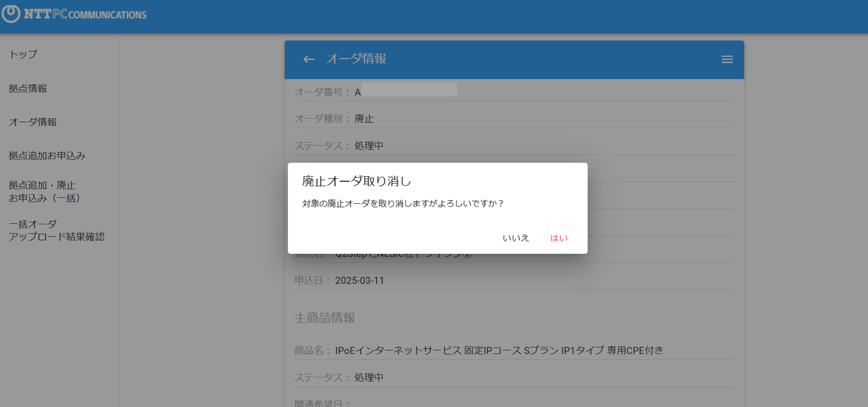Open 拠点追加・廃止 お申込み（一括） sidebar item
This screenshot has height=407, width=868.
tap(44, 192)
